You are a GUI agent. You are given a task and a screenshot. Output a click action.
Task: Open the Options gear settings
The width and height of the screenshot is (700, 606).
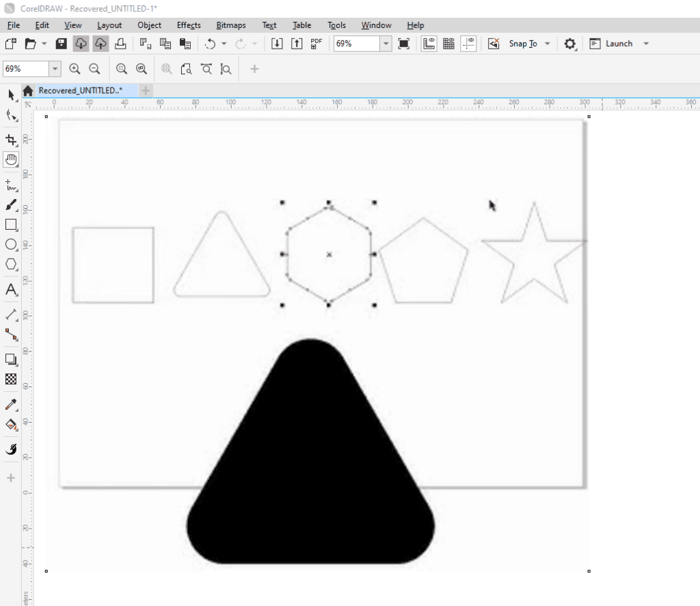pyautogui.click(x=569, y=43)
